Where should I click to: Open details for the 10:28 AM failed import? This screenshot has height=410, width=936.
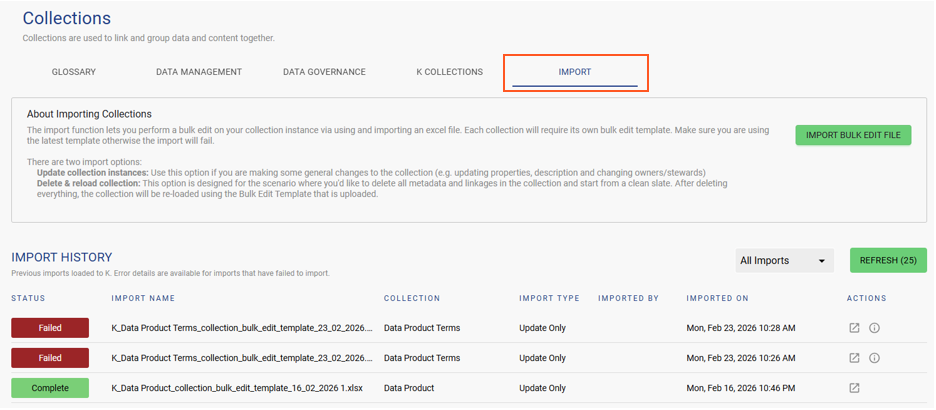click(x=854, y=328)
